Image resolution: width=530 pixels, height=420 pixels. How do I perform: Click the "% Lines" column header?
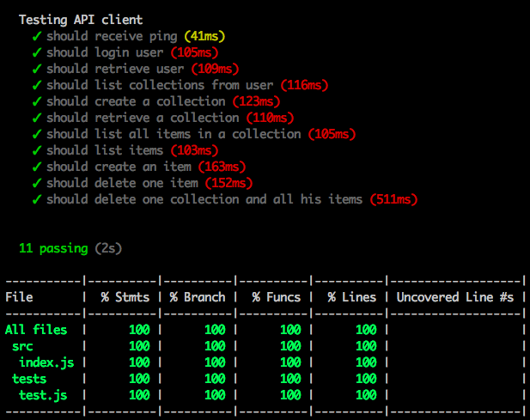click(352, 297)
